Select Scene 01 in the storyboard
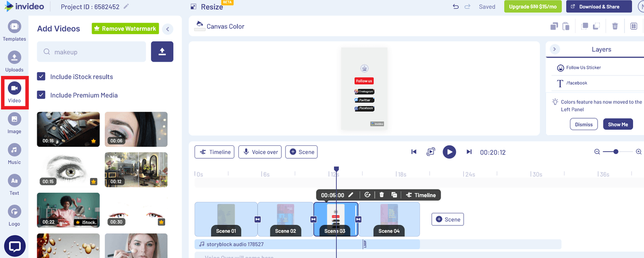Image resolution: width=644 pixels, height=258 pixels. pos(226,219)
